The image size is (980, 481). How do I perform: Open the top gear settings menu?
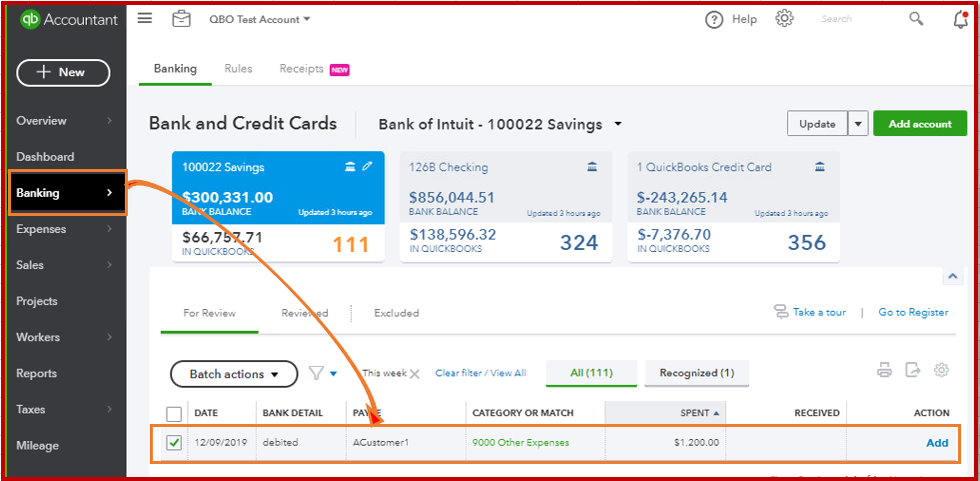[x=784, y=19]
